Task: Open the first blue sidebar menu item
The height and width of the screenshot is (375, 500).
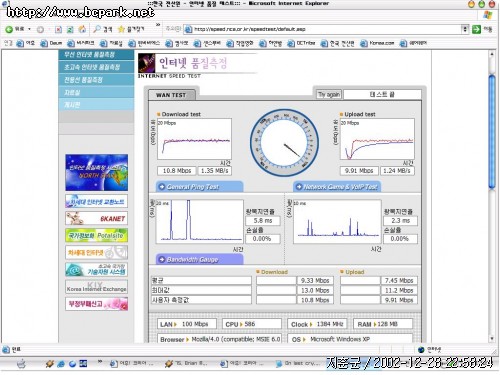Action: [x=96, y=55]
